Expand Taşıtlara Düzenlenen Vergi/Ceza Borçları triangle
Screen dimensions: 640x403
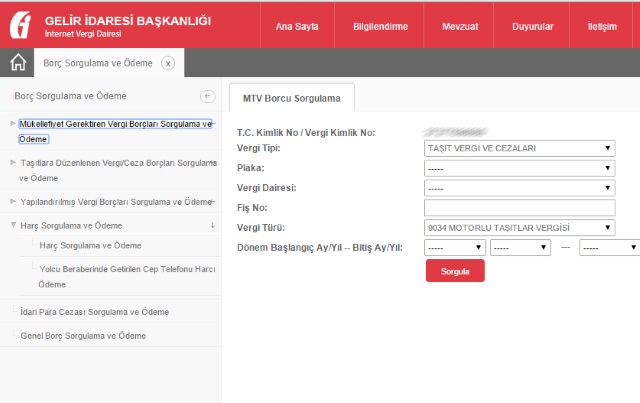coord(13,163)
